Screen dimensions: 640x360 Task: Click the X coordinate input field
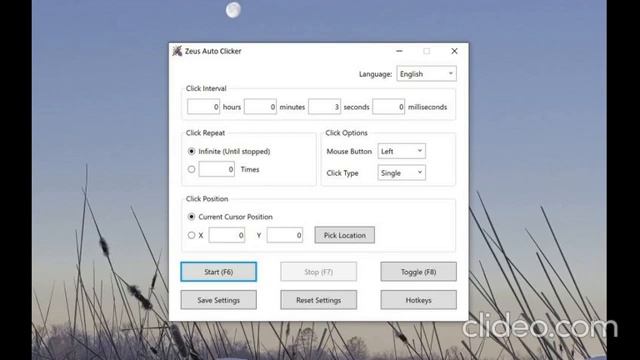(227, 235)
